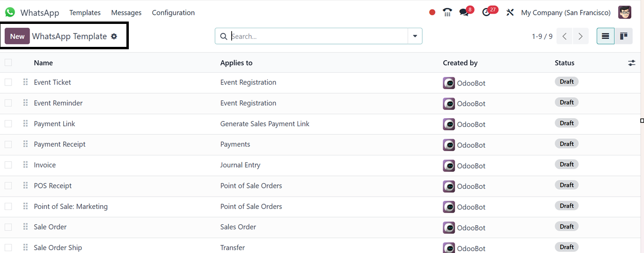644x253 pixels.
Task: Open the WhatsApp Template gear settings
Action: click(x=114, y=36)
